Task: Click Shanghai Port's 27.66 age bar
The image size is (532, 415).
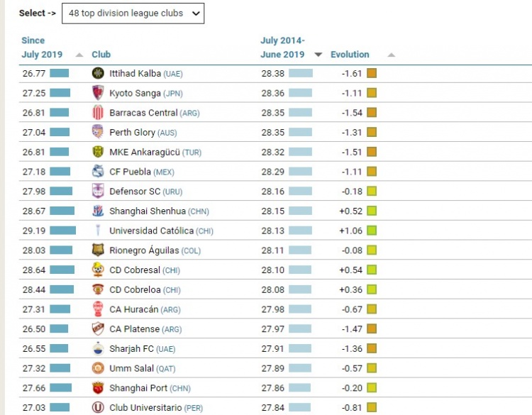Action: (60, 387)
